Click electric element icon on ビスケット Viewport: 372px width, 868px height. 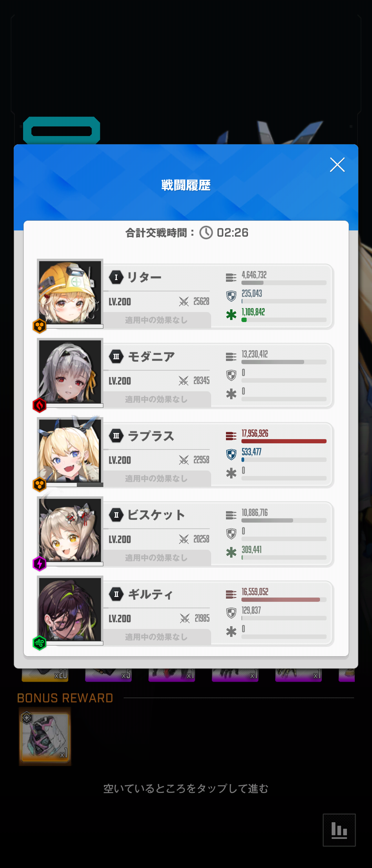coord(40,564)
